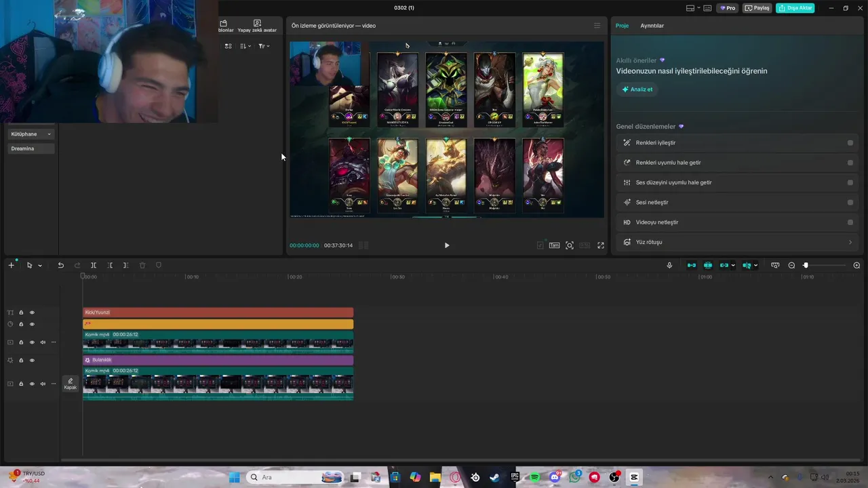The width and height of the screenshot is (868, 488).
Task: Hide the orange sticker track
Action: [x=32, y=324]
